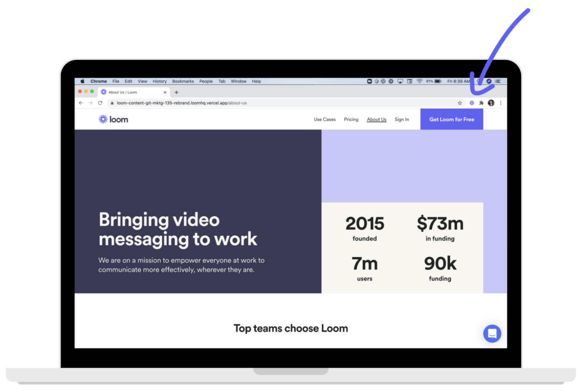Open the Siri icon in the menu bar

tap(489, 81)
